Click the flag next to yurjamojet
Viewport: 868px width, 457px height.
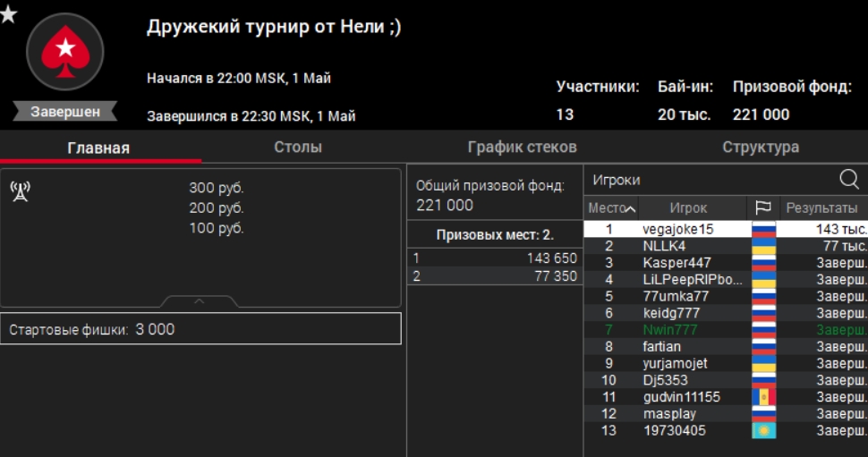click(x=764, y=363)
